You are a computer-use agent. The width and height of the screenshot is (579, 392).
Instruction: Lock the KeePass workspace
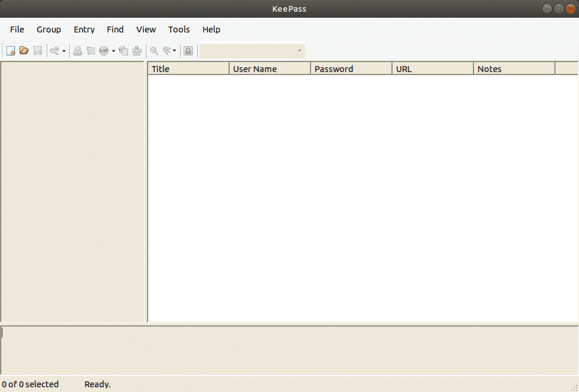(x=188, y=51)
